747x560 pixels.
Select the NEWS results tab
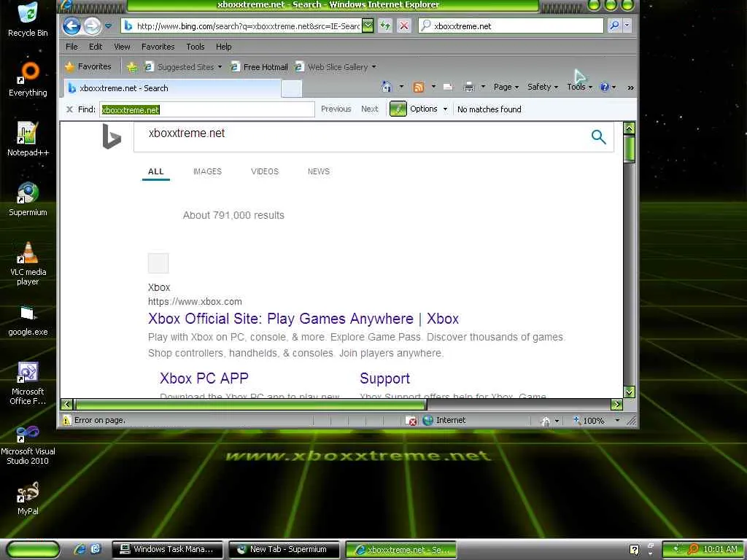[318, 171]
